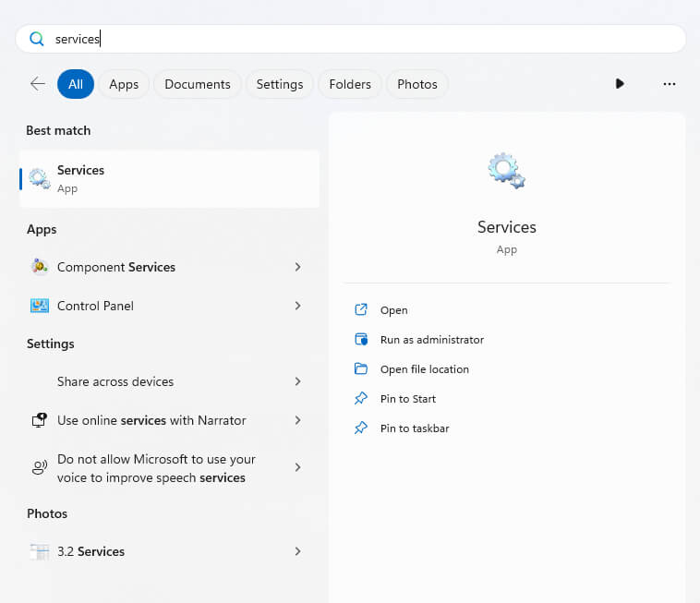Screen dimensions: 700x603
Task: Click the play icon beside filter tabs
Action: tap(620, 84)
